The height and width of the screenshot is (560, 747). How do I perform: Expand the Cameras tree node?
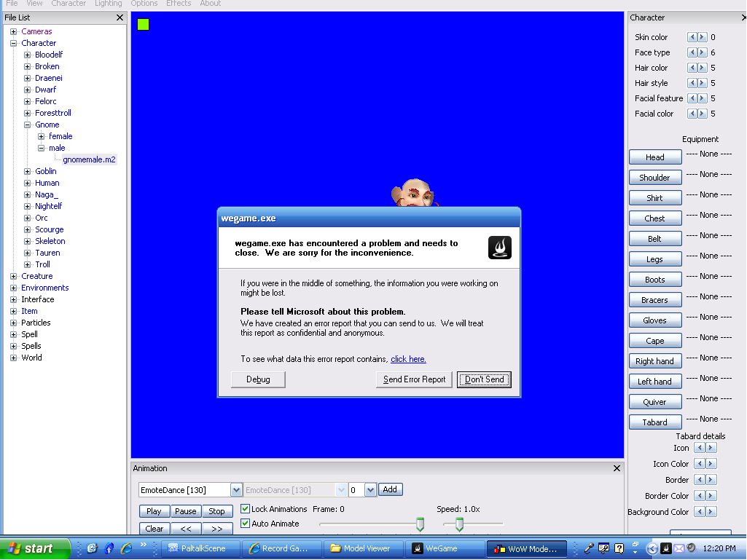(x=13, y=31)
